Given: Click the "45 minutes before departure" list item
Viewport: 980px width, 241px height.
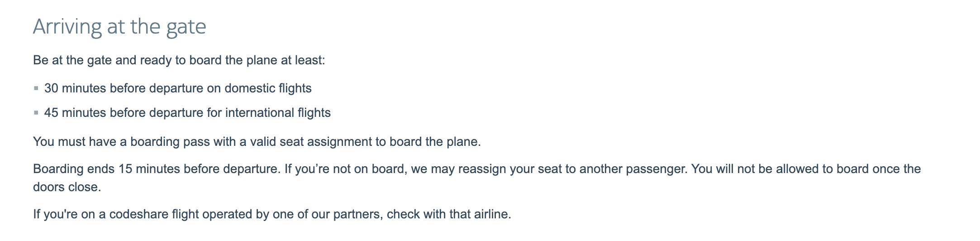Looking at the screenshot, I should click(187, 112).
